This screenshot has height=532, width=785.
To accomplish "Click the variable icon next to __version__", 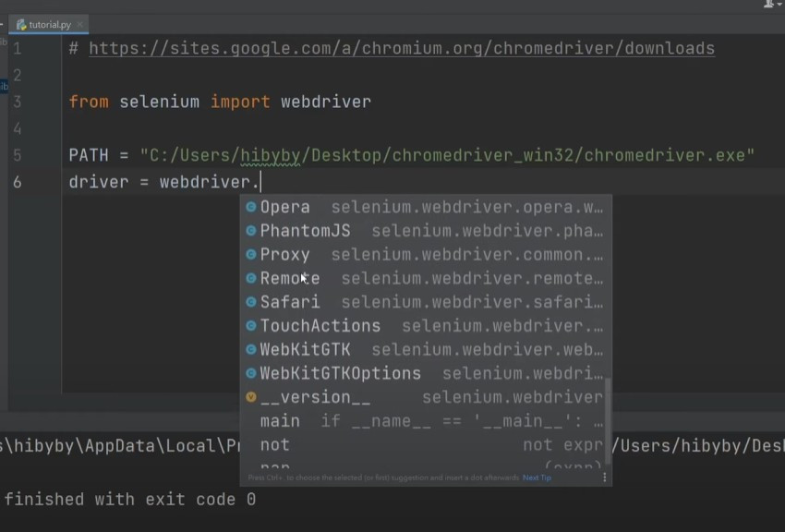I will pos(251,397).
